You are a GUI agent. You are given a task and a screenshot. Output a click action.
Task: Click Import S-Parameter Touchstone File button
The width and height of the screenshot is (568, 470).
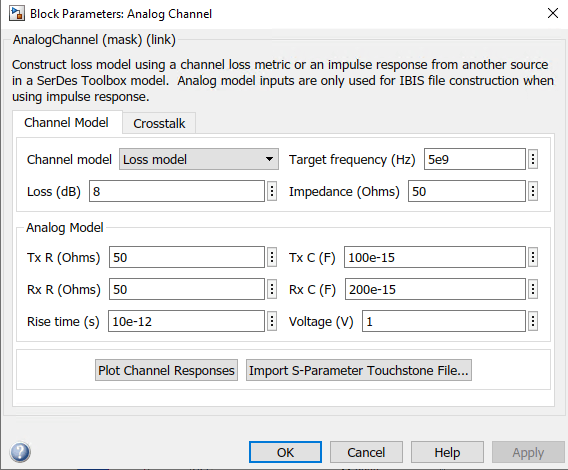coord(359,370)
